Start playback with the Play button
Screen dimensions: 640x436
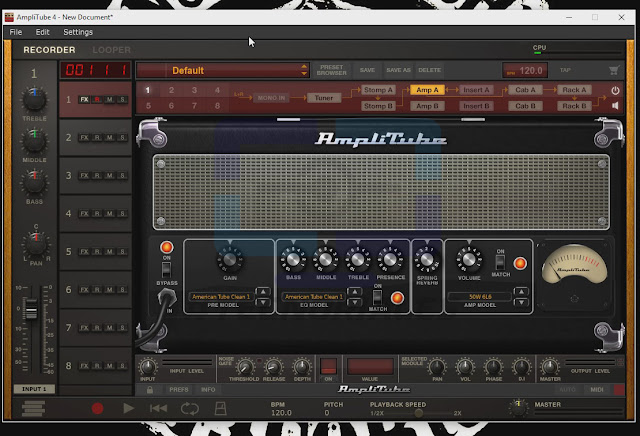(128, 408)
